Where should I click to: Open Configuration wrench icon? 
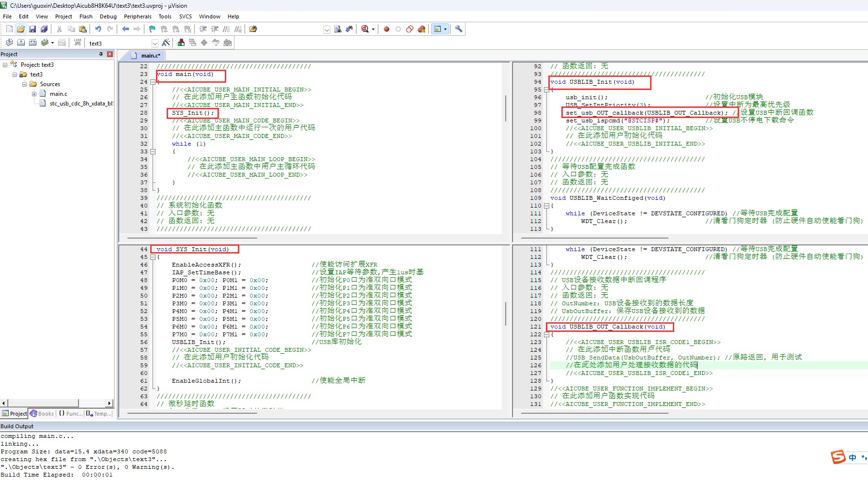click(x=459, y=29)
